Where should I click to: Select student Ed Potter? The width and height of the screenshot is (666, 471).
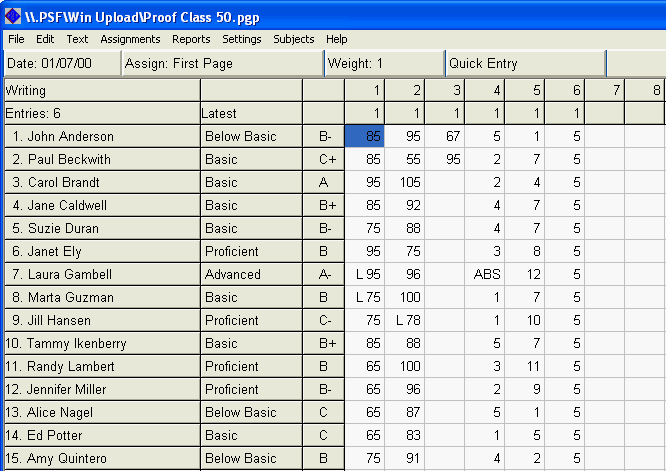click(102, 435)
